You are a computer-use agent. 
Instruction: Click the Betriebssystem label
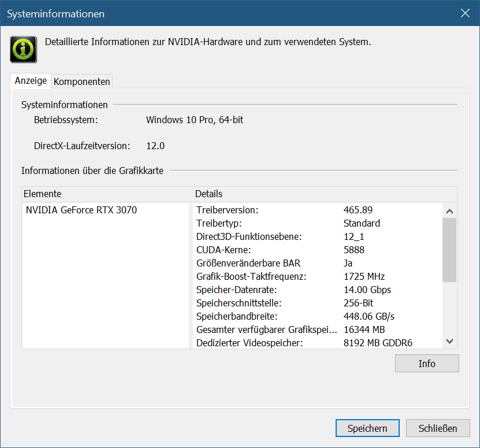66,120
